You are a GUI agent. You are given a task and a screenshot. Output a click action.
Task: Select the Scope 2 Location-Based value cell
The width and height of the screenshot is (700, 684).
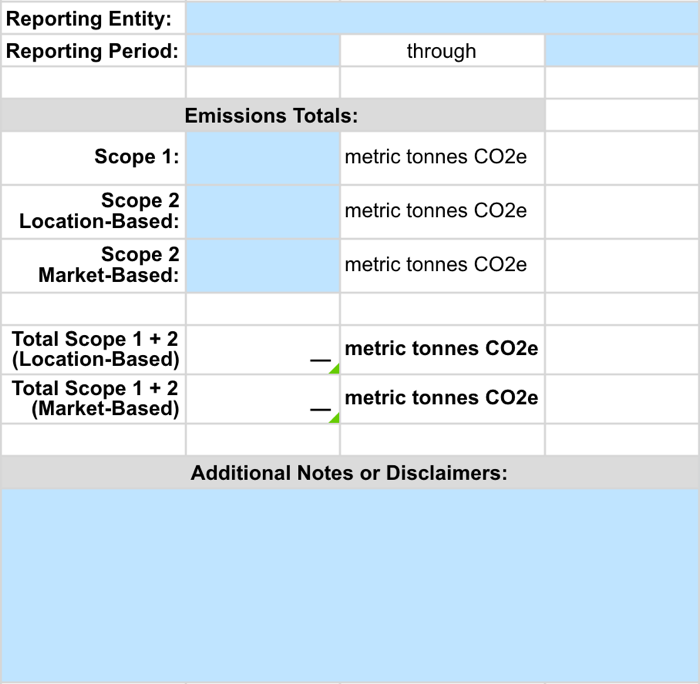(x=263, y=212)
